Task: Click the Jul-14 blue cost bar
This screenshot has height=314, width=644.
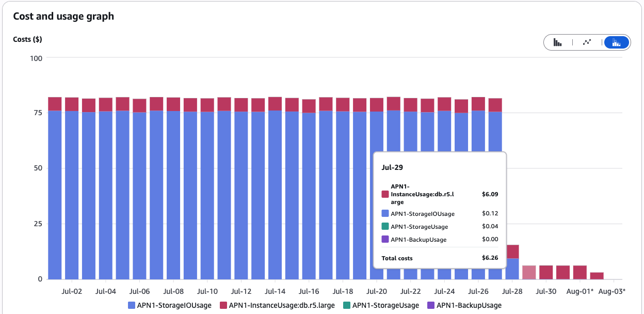Action: point(275,195)
